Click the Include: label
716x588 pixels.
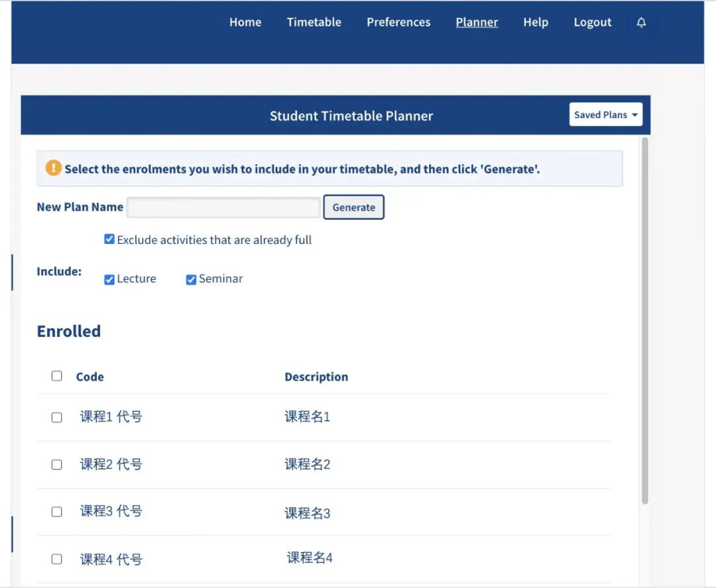60,271
